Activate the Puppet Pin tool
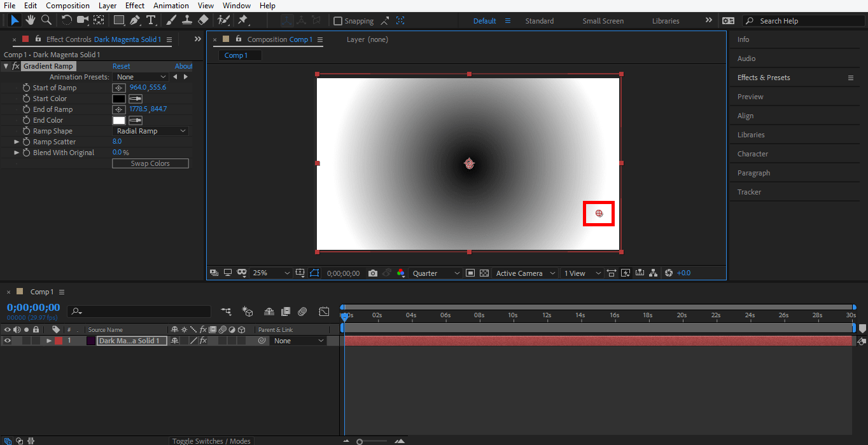 (243, 20)
